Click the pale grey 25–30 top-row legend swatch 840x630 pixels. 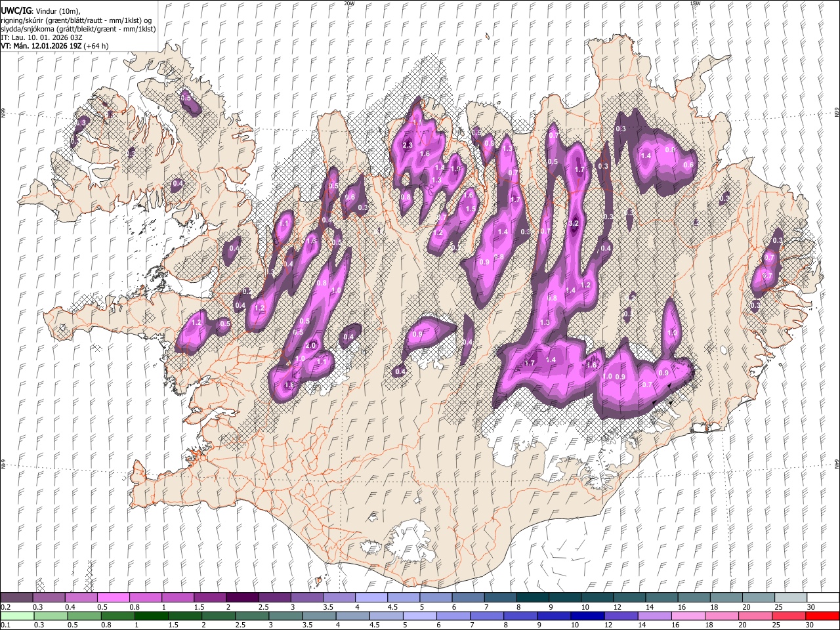791,598
